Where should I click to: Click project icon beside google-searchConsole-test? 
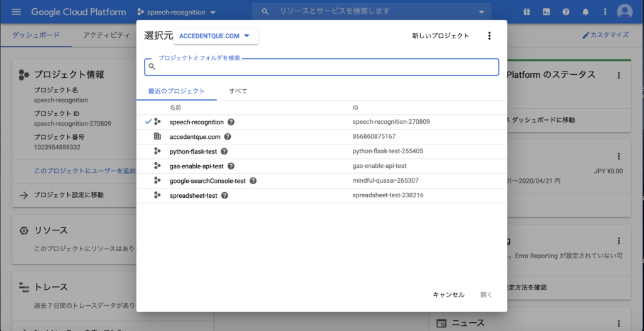point(157,181)
